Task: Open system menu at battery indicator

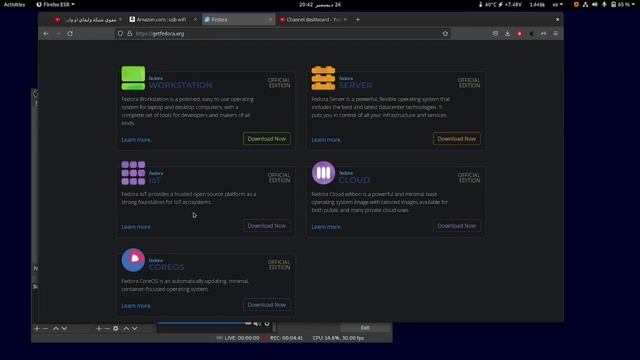Action: tap(623, 4)
